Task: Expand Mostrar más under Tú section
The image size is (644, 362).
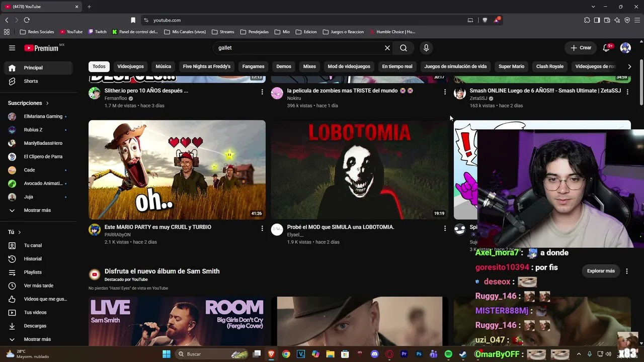Action: tap(39, 339)
